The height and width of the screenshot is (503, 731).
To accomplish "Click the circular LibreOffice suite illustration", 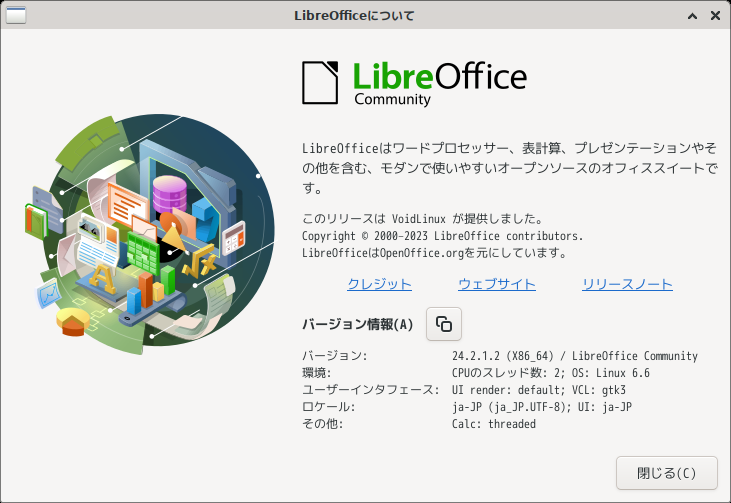I will coord(150,233).
